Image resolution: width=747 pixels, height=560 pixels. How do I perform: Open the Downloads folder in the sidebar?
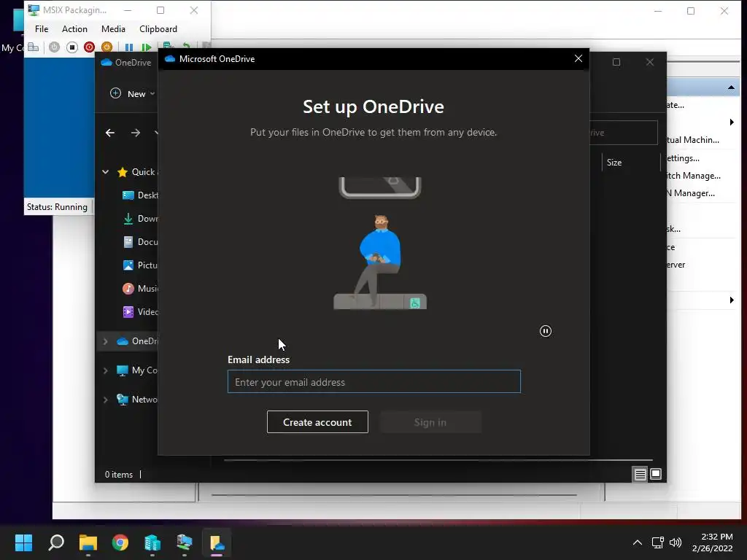(141, 219)
